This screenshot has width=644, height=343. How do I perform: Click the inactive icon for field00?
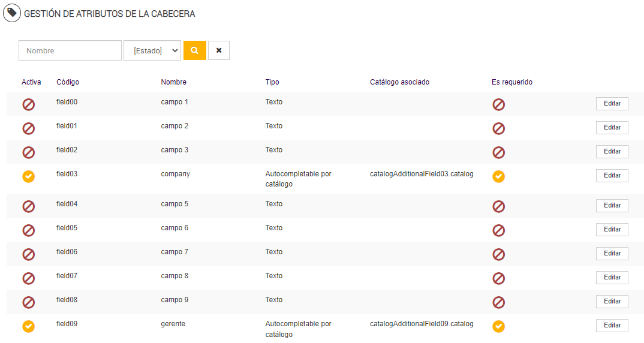(28, 104)
